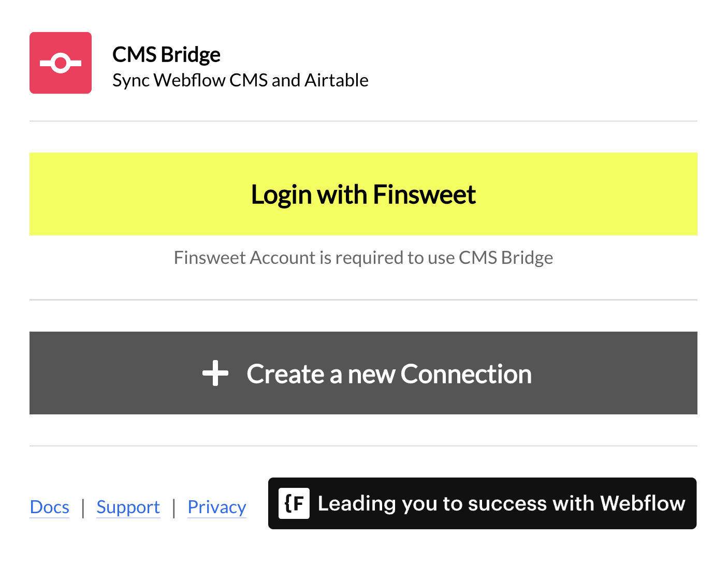The width and height of the screenshot is (728, 567).
Task: Click the word Connection in the gray button
Action: tap(466, 374)
